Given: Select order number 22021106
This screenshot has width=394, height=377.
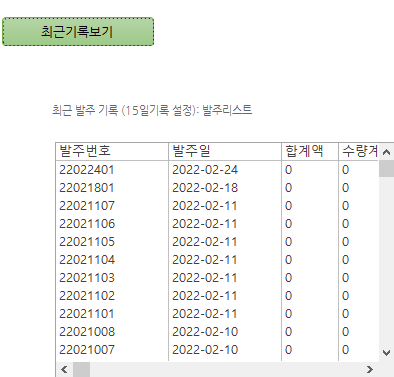Looking at the screenshot, I should (87, 224).
